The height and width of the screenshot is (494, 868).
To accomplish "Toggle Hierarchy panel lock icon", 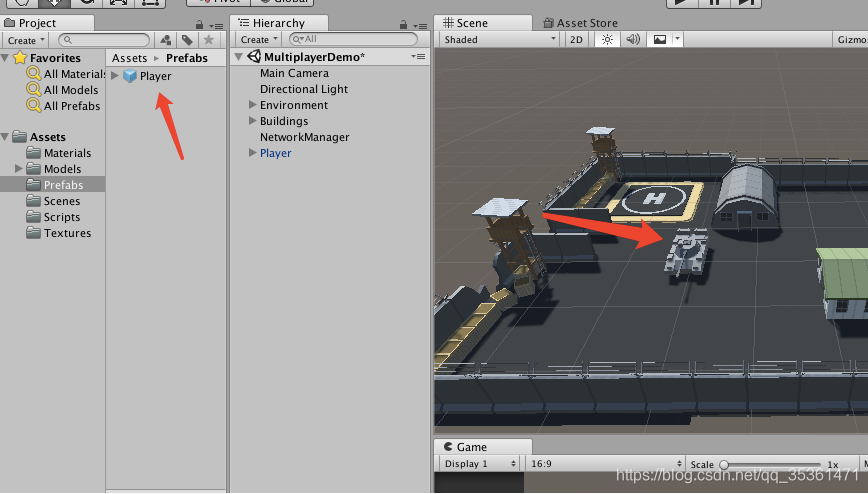I will [404, 25].
